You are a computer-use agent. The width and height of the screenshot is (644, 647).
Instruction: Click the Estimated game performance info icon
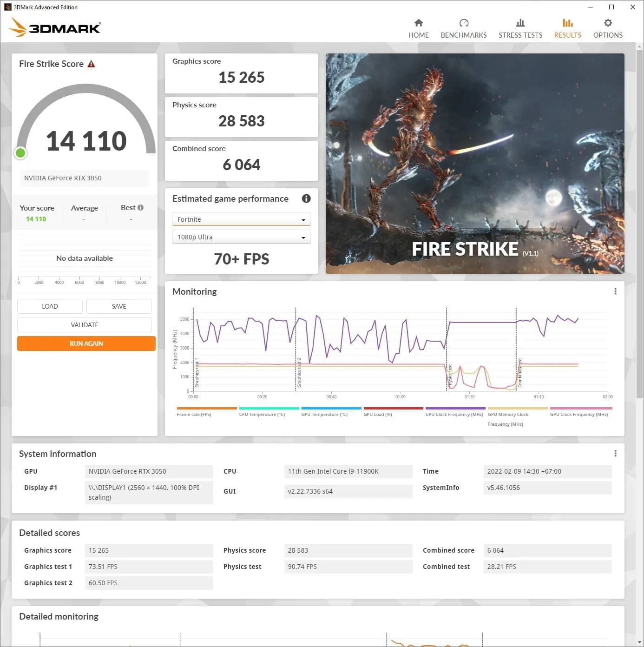pos(306,198)
